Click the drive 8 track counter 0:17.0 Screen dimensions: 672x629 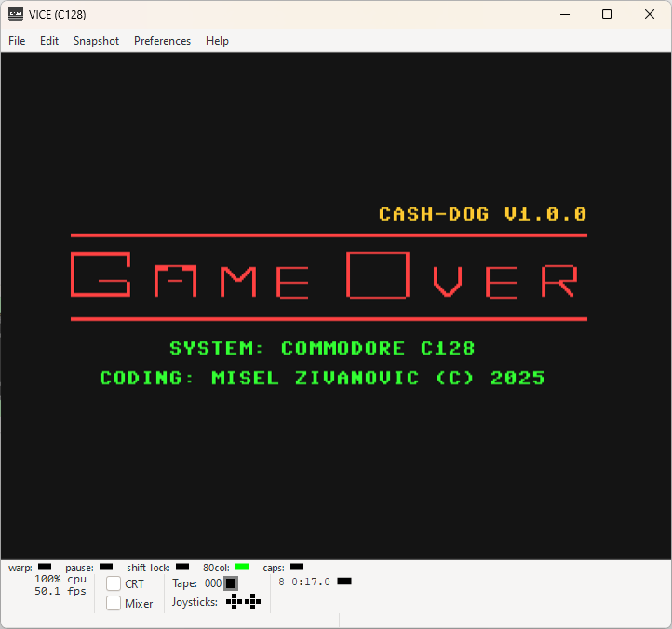click(311, 582)
